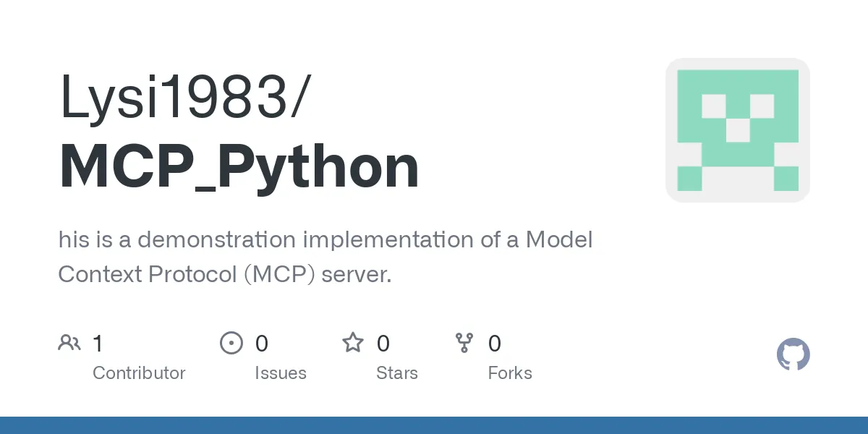Click the contributors people icon

(69, 343)
